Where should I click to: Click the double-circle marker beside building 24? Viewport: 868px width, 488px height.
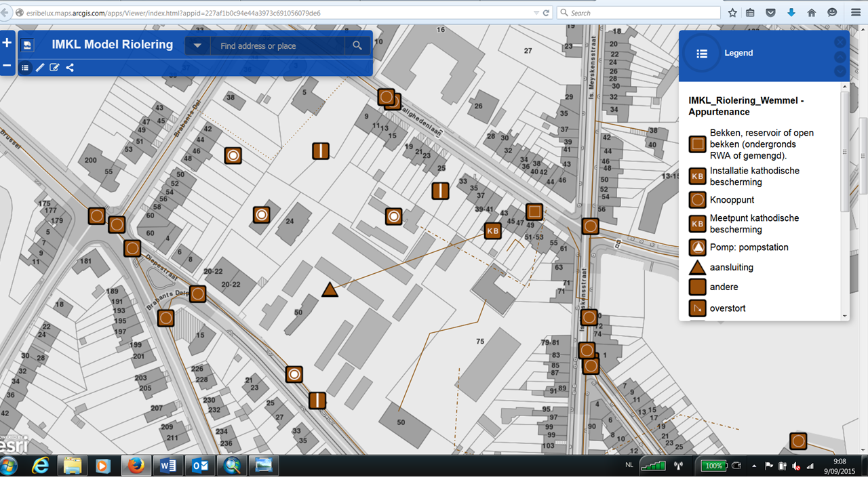pos(262,216)
